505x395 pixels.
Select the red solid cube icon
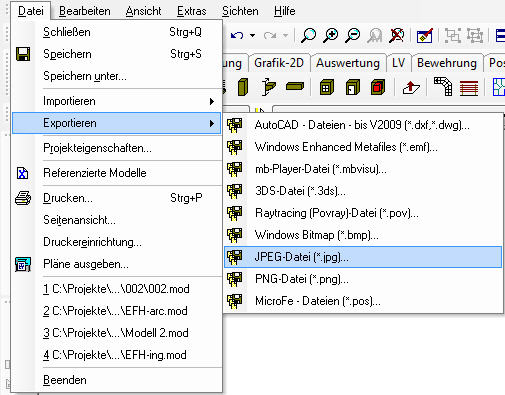378,87
